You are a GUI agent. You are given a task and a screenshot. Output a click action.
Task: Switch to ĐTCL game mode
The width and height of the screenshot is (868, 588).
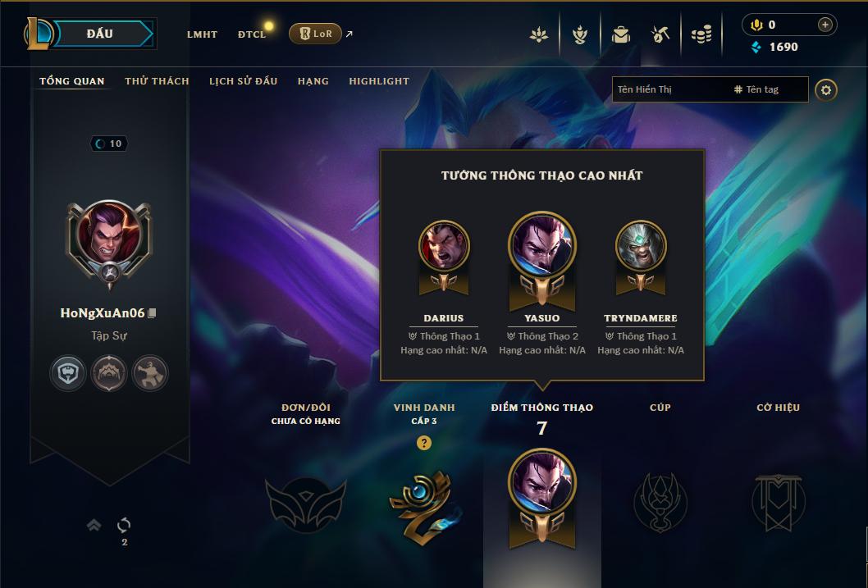252,34
